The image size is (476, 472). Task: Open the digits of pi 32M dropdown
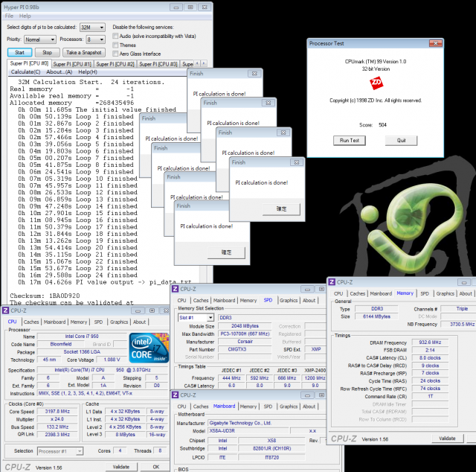tap(92, 28)
